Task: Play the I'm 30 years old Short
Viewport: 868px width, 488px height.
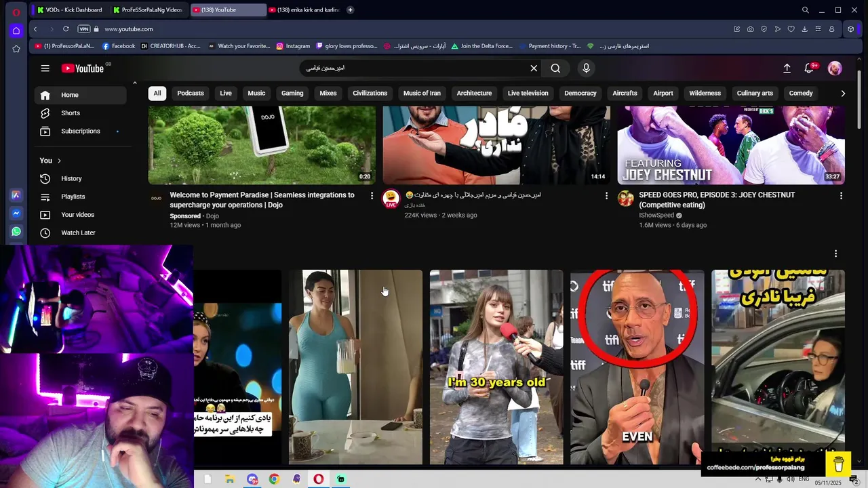Action: (496, 367)
